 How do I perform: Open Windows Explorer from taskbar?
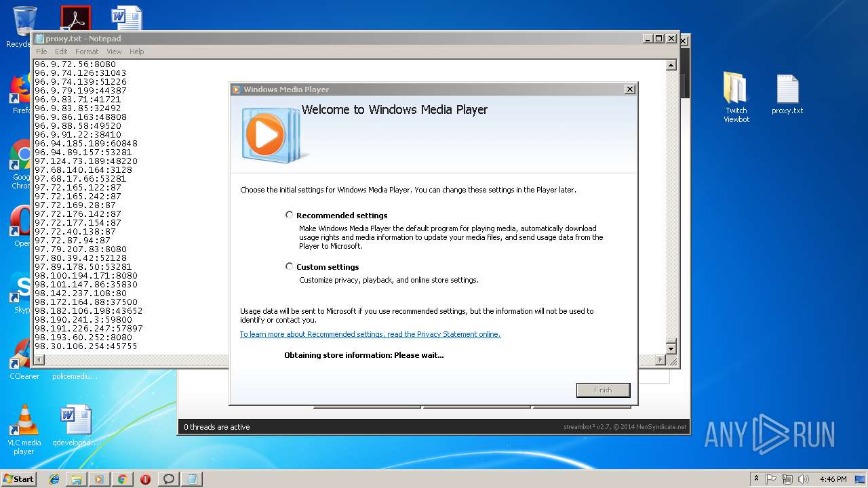coord(77,479)
